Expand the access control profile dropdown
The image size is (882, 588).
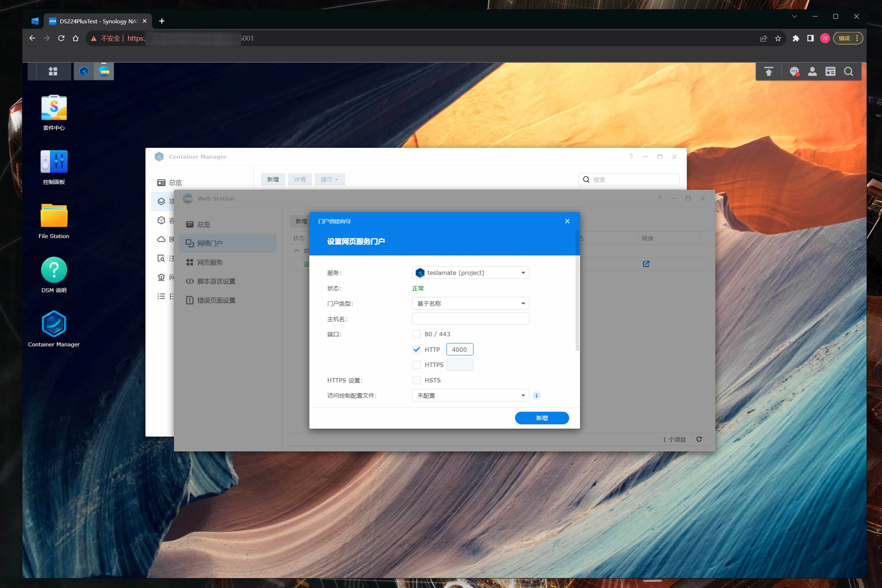click(470, 395)
